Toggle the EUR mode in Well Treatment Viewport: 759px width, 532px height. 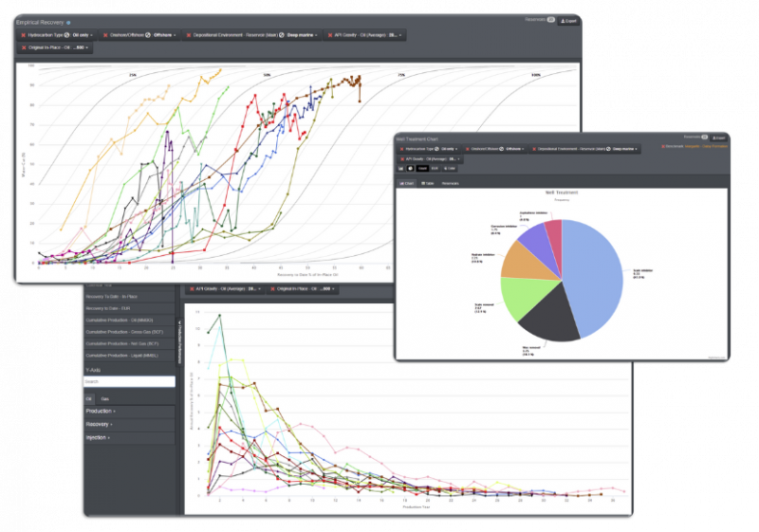tap(435, 168)
